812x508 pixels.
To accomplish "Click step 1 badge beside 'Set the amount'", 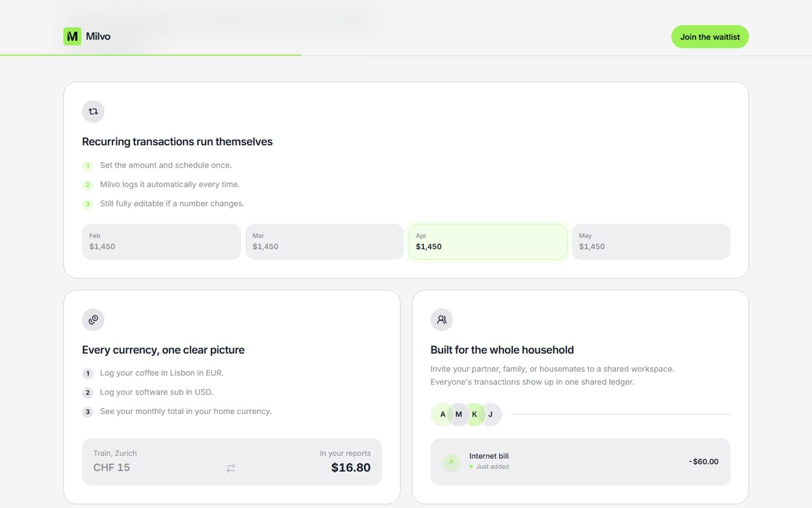I will click(x=88, y=166).
